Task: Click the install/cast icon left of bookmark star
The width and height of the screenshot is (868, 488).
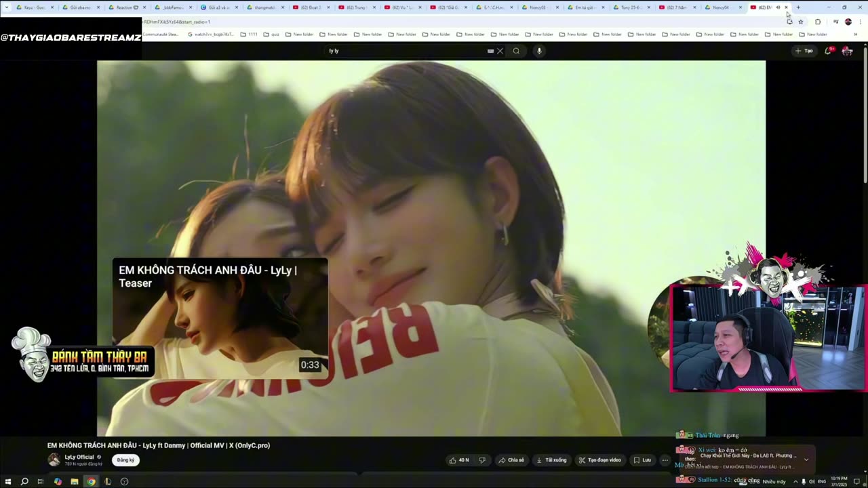Action: point(789,22)
